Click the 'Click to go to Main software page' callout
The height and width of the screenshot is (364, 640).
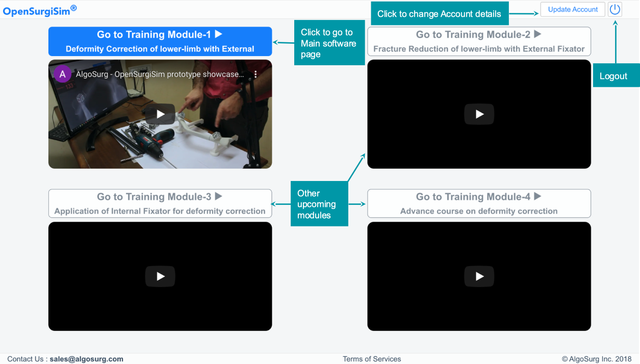click(329, 43)
